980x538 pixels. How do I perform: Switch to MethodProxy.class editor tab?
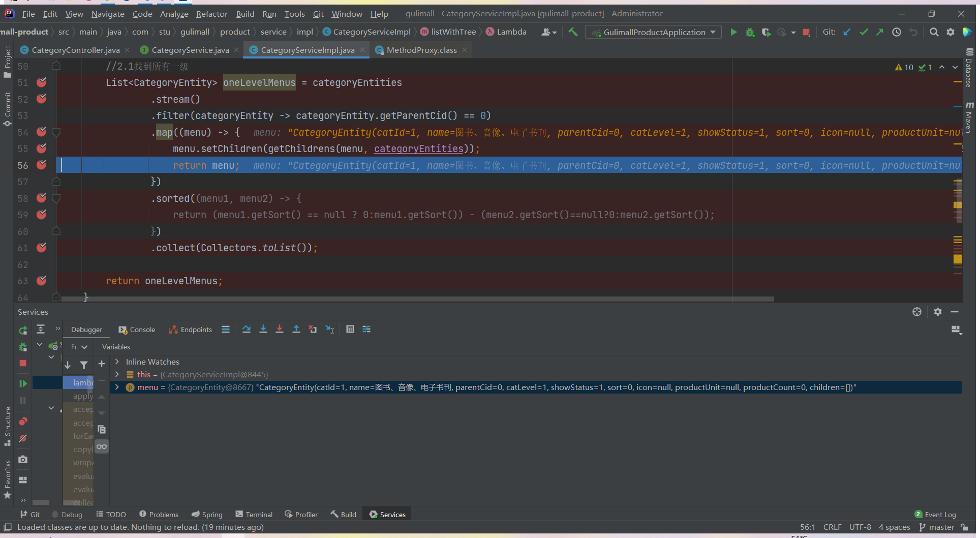421,50
